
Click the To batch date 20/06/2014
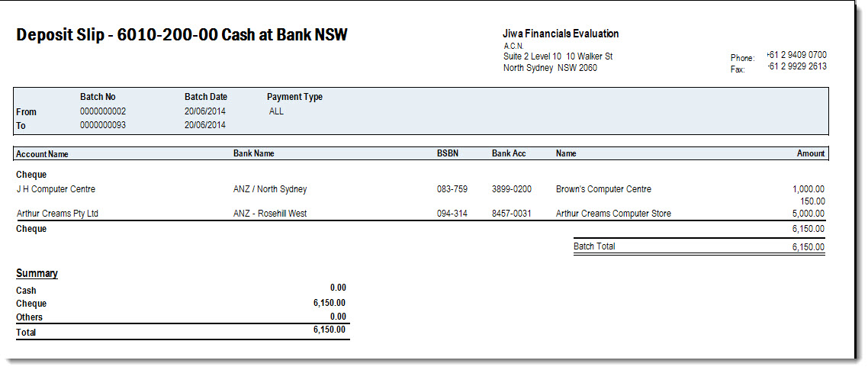pos(205,125)
